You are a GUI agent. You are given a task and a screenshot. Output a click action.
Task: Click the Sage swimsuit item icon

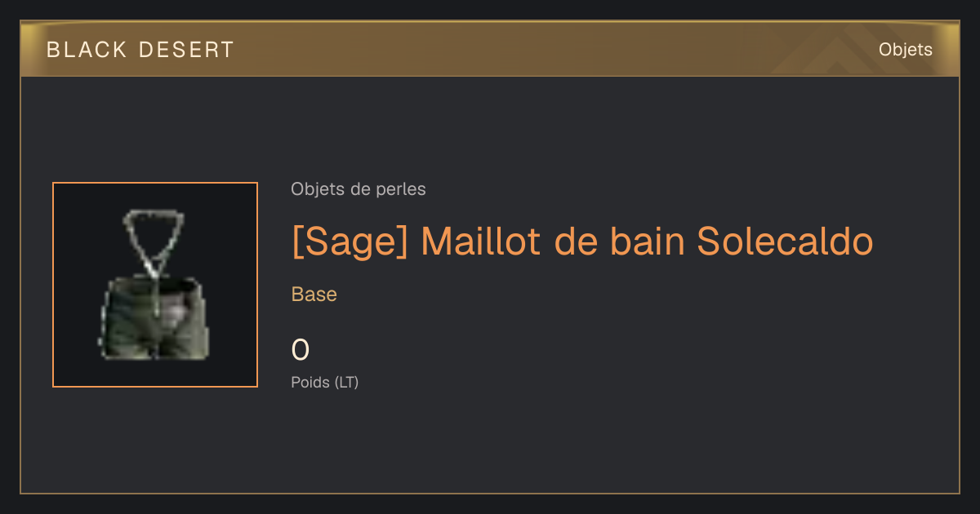(155, 285)
